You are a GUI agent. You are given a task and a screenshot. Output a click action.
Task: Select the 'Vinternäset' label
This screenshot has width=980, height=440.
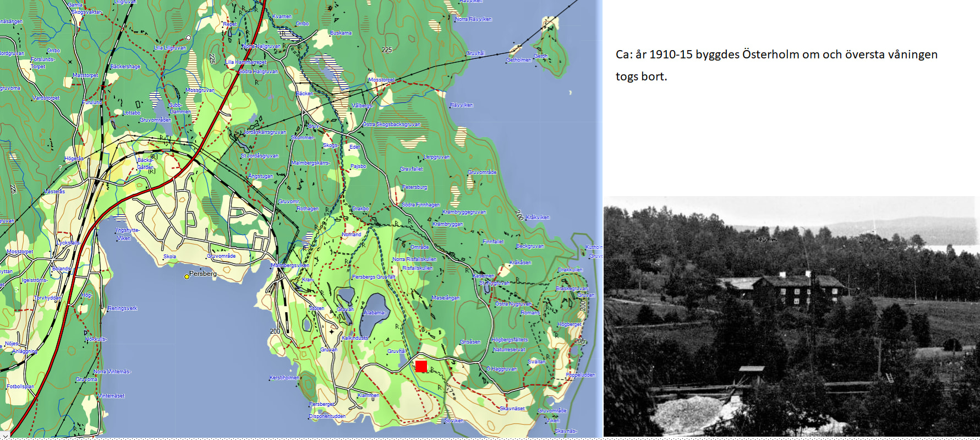click(x=111, y=396)
